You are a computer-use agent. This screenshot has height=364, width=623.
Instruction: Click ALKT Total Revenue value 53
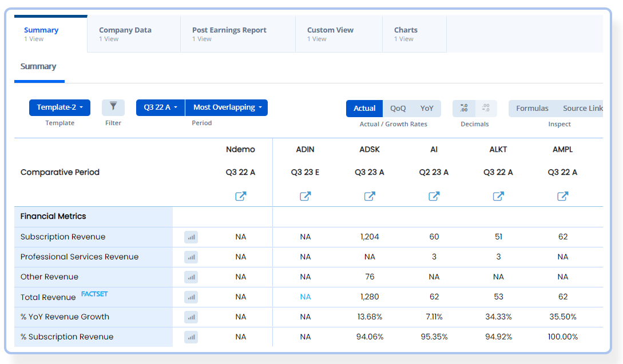tap(498, 297)
